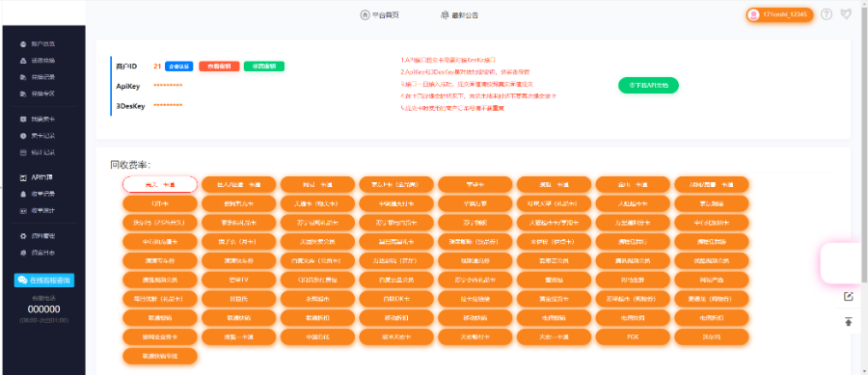Image resolution: width=868 pixels, height=375 pixels.
Task: Click the gear icon beside 资料管理
Action: [23, 236]
